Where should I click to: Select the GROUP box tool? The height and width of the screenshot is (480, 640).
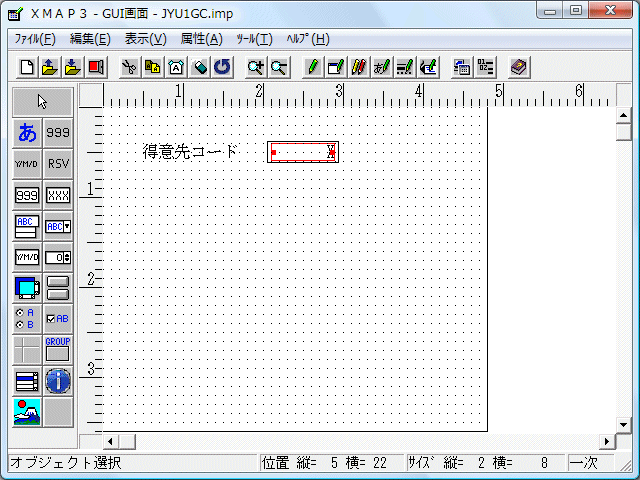click(58, 350)
